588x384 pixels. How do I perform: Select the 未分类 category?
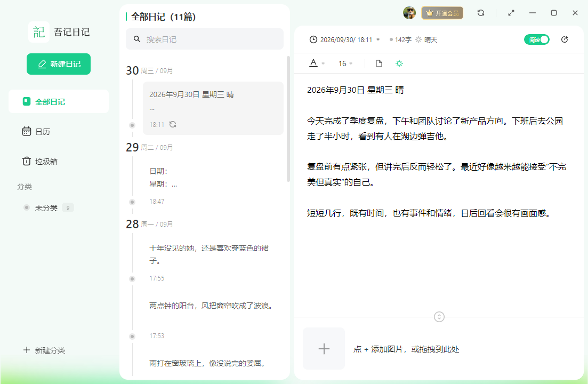[x=46, y=208]
